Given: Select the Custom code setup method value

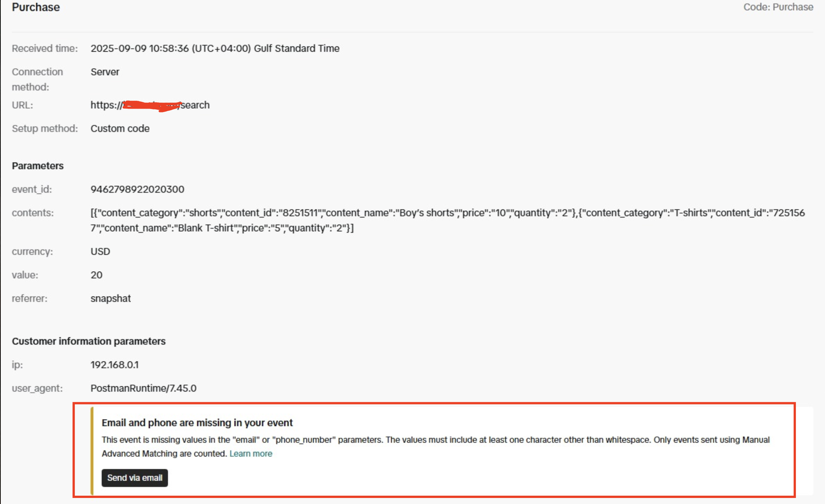Looking at the screenshot, I should (x=120, y=128).
